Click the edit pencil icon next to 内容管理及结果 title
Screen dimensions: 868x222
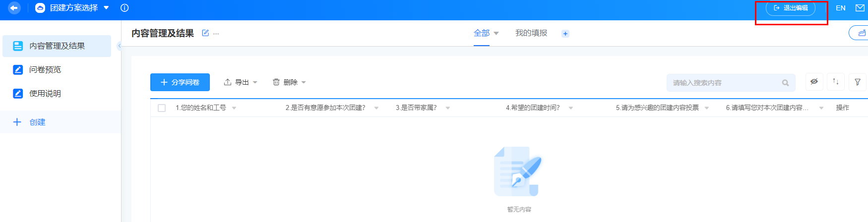click(x=205, y=33)
